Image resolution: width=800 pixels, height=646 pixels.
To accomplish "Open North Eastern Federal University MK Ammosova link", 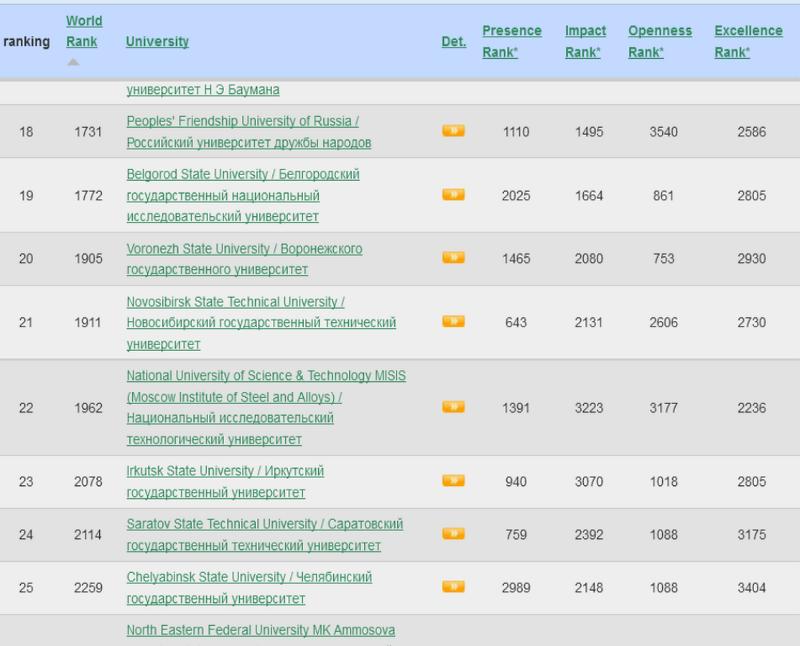I will [260, 631].
